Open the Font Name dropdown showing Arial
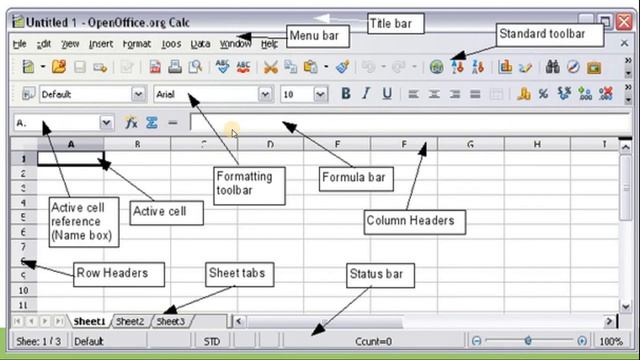Viewport: 640px width, 360px height. point(265,94)
